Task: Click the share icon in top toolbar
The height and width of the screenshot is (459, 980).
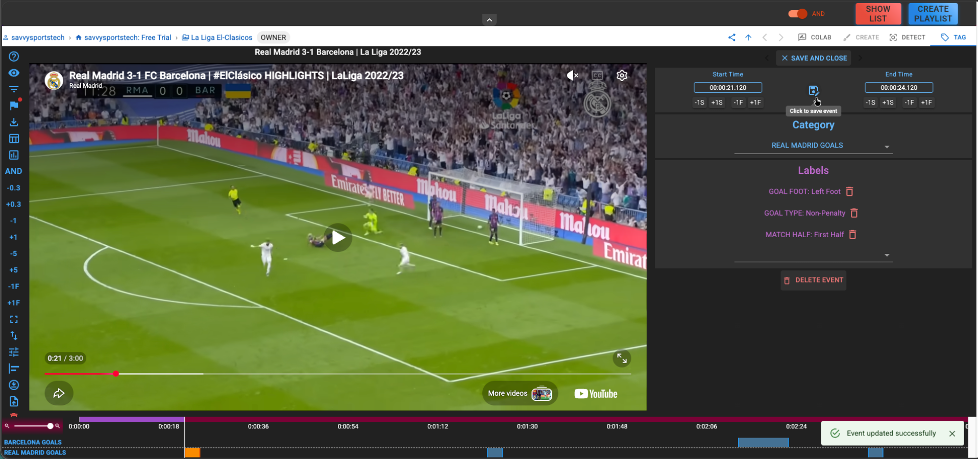Action: [x=731, y=37]
